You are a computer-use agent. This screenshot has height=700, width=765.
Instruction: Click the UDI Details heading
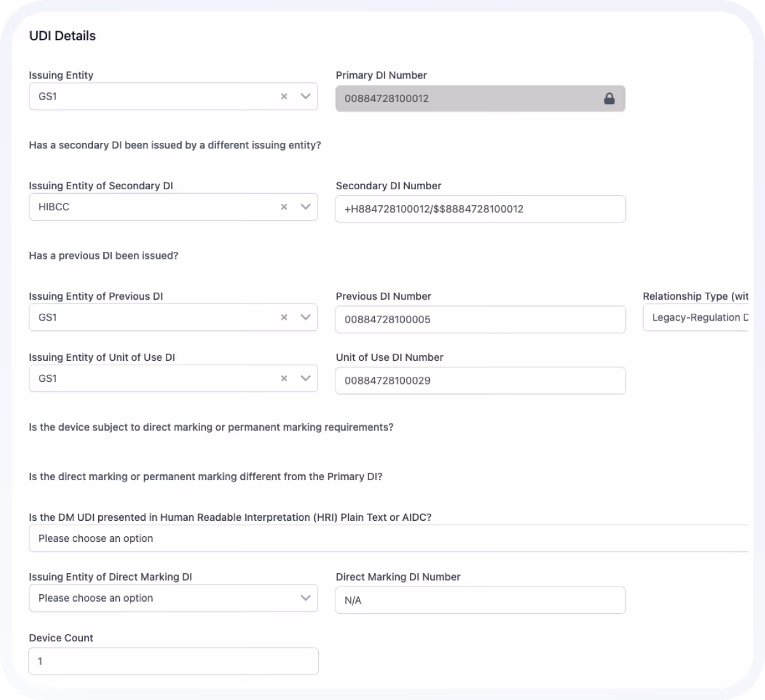click(x=62, y=36)
